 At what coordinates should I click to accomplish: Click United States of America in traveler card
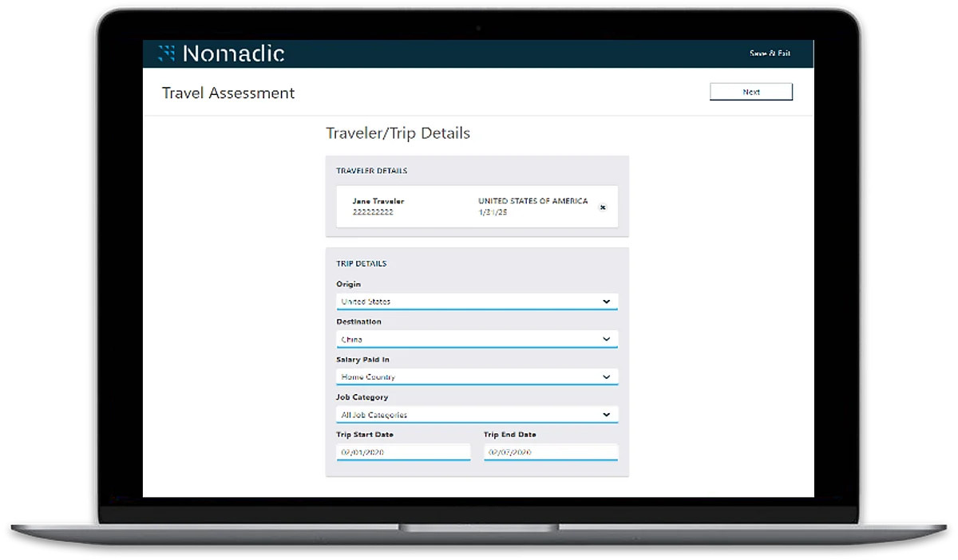click(532, 201)
